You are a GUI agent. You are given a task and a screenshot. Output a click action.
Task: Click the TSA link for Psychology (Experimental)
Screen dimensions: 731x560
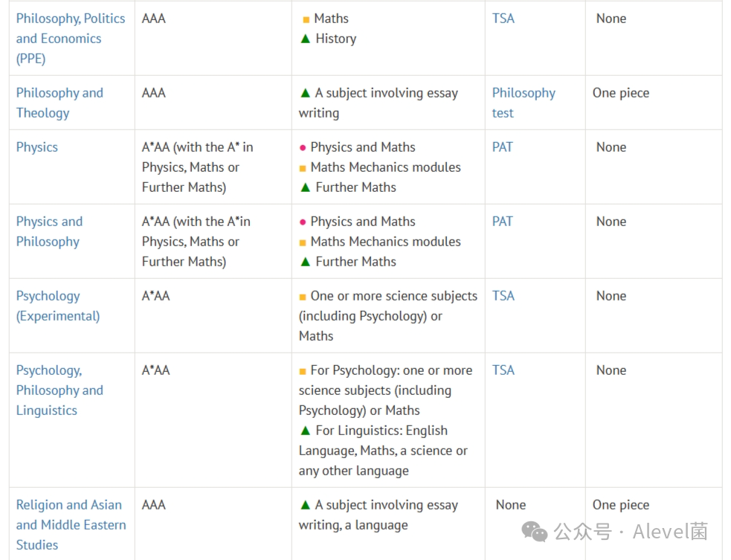(503, 296)
